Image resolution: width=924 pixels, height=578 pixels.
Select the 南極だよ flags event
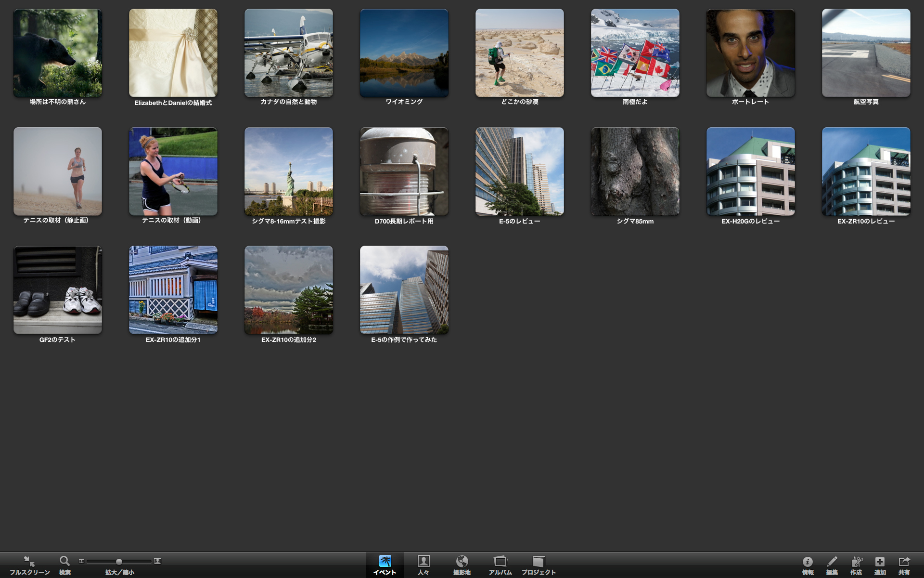coord(635,53)
